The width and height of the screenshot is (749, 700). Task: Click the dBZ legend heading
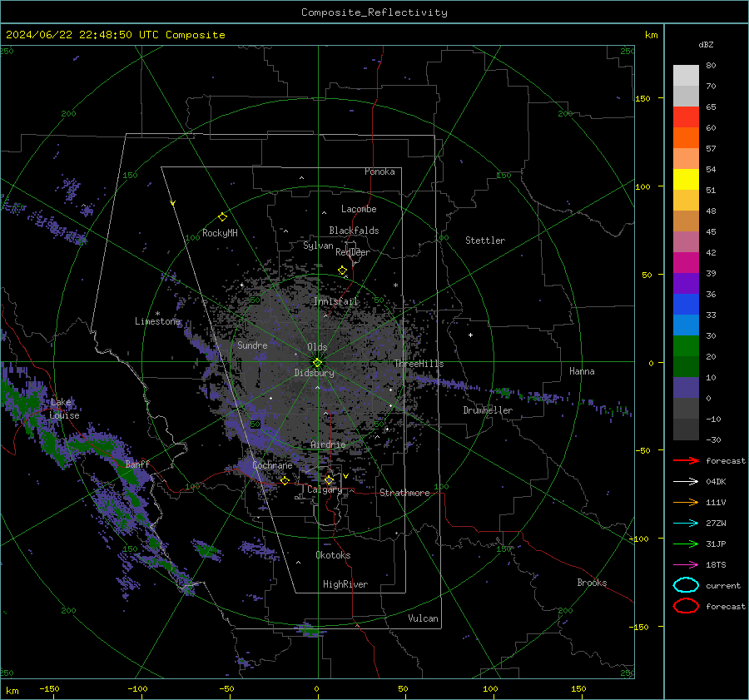[706, 44]
